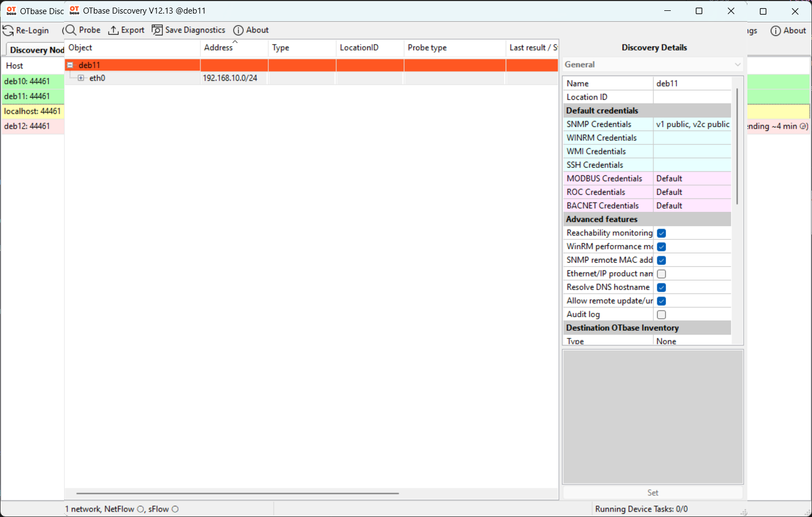Click Save Diagnostics in the toolbar

pyautogui.click(x=188, y=30)
